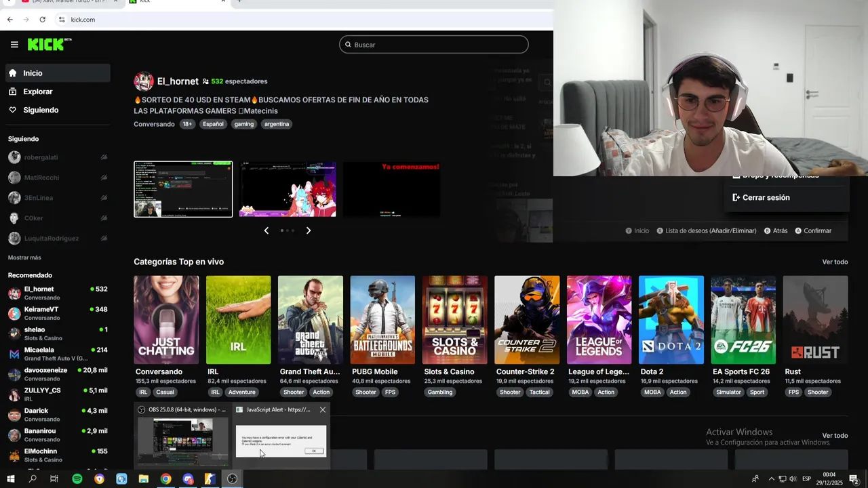Image resolution: width=868 pixels, height=488 pixels.
Task: Open KeirameVT recommended channel
Action: tap(58, 313)
